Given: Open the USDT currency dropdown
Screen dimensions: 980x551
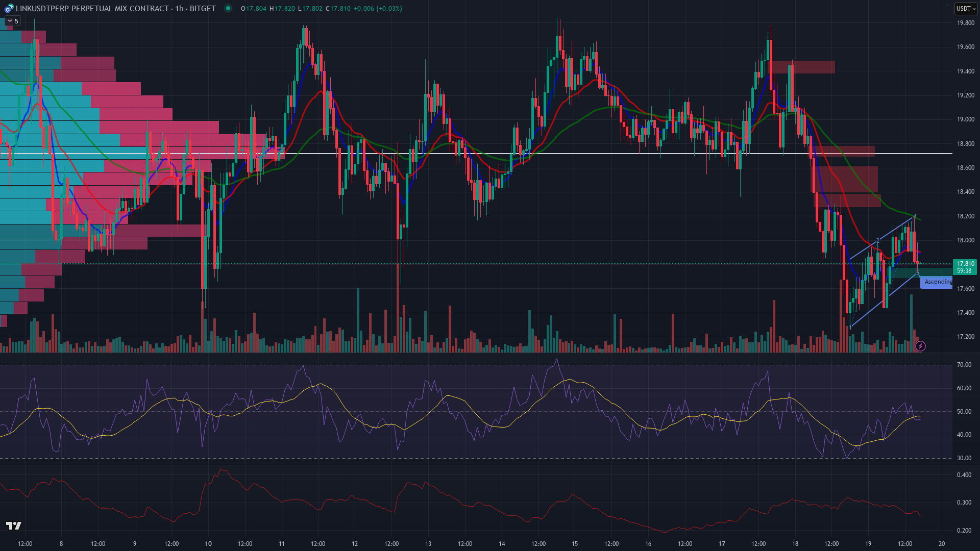Looking at the screenshot, I should tap(965, 9).
